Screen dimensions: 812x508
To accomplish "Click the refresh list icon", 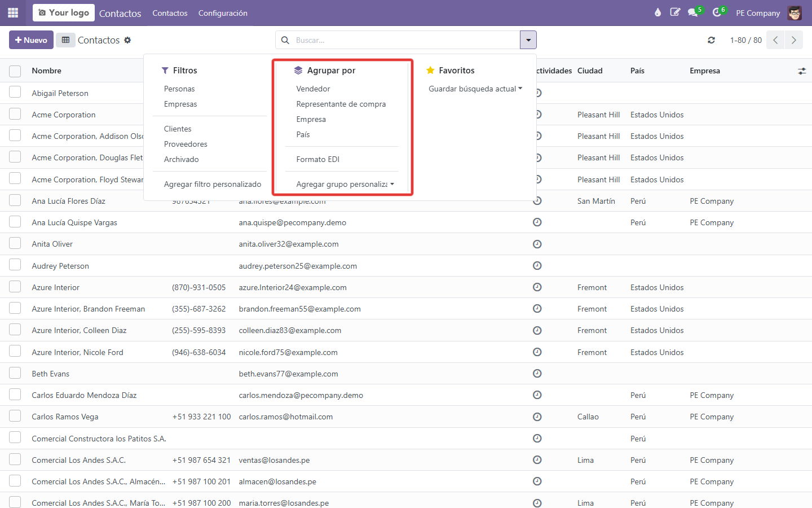I will (711, 40).
